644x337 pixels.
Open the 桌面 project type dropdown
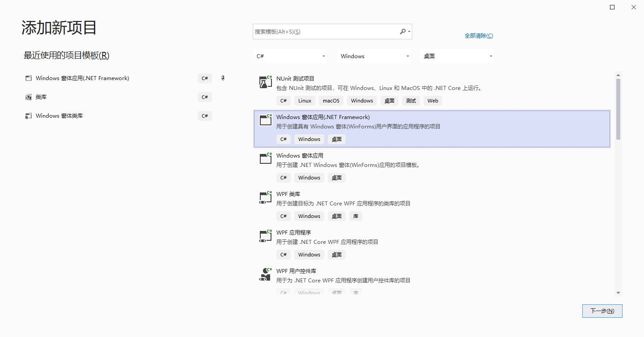(x=457, y=55)
